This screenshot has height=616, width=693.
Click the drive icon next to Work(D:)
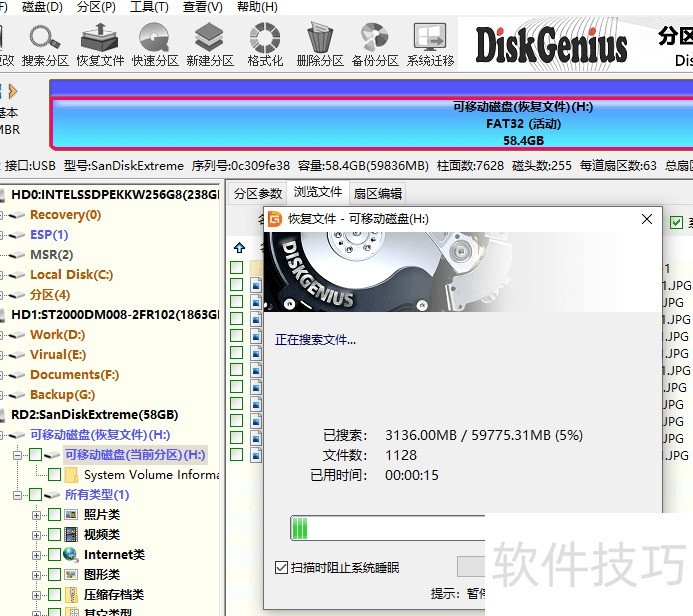pyautogui.click(x=17, y=335)
